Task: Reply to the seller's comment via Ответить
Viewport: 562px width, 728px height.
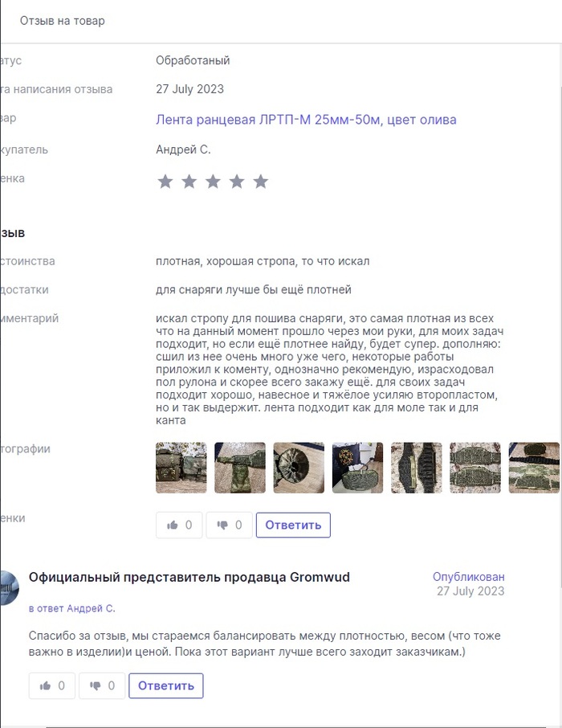Action: [x=166, y=685]
